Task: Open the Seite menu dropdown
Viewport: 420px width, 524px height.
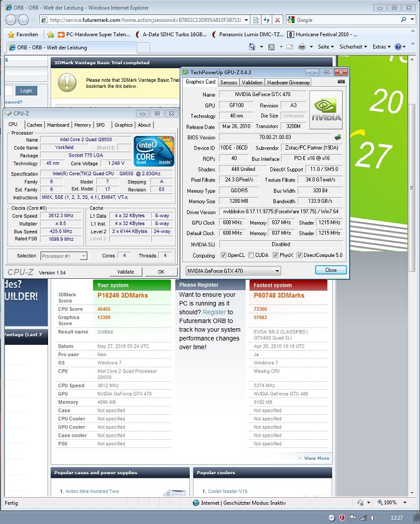Action: (x=326, y=47)
